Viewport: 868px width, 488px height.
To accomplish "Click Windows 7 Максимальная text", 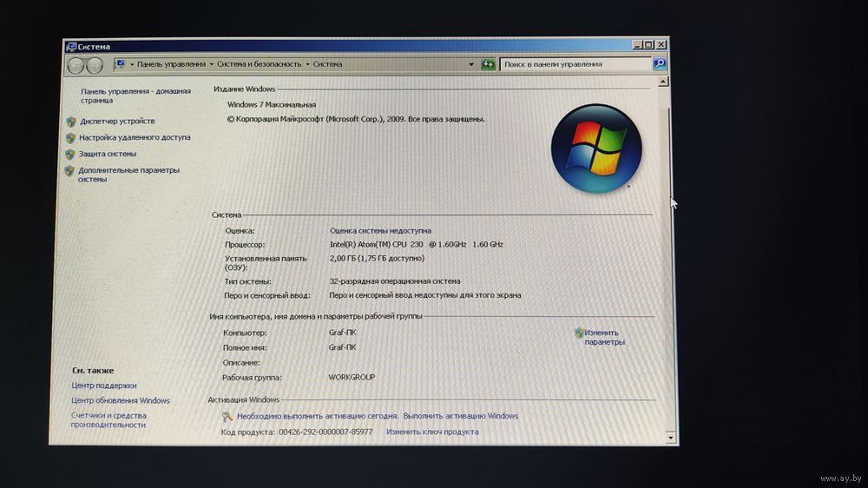I will point(271,104).
